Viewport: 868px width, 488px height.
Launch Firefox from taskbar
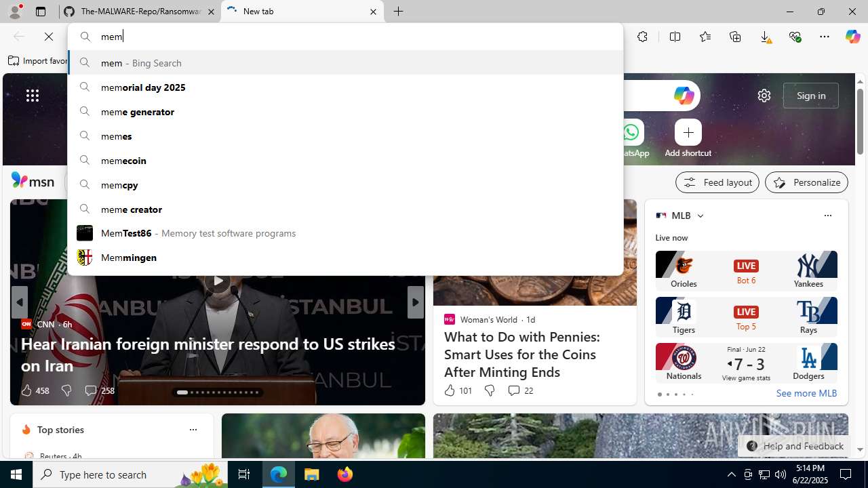tap(344, 474)
